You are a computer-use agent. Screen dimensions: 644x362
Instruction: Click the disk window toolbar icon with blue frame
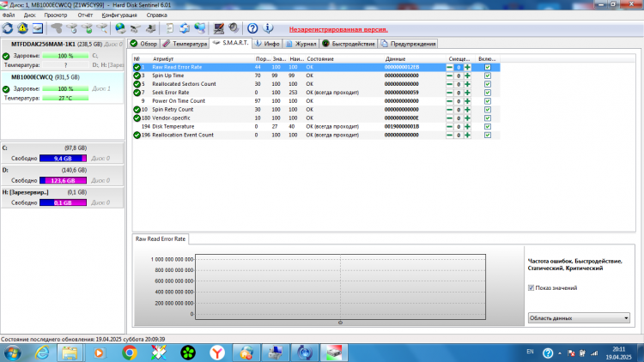point(38,28)
